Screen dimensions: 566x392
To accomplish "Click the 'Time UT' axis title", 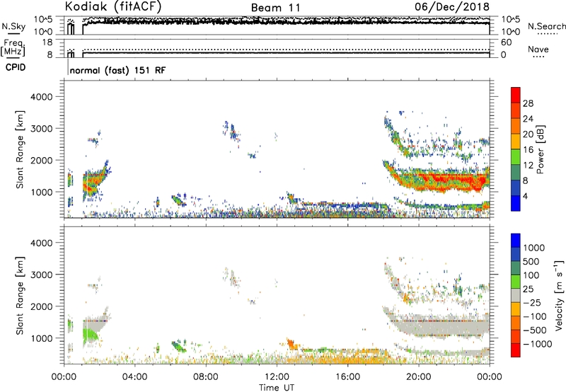I will (x=277, y=388).
